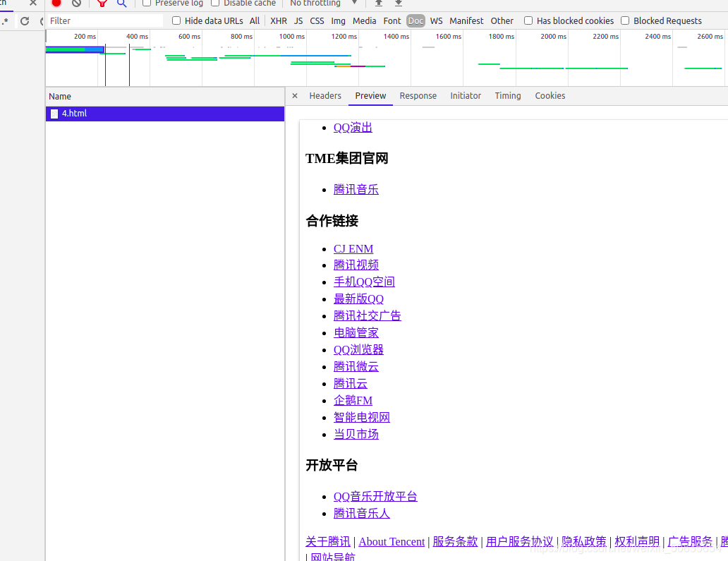Filter requests by Other

[502, 21]
